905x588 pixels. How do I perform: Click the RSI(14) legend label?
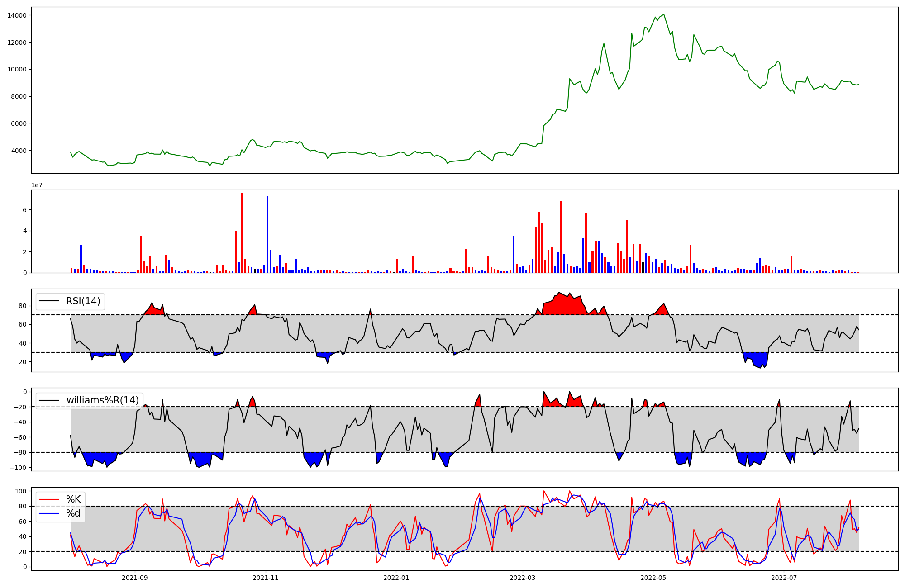coord(83,301)
